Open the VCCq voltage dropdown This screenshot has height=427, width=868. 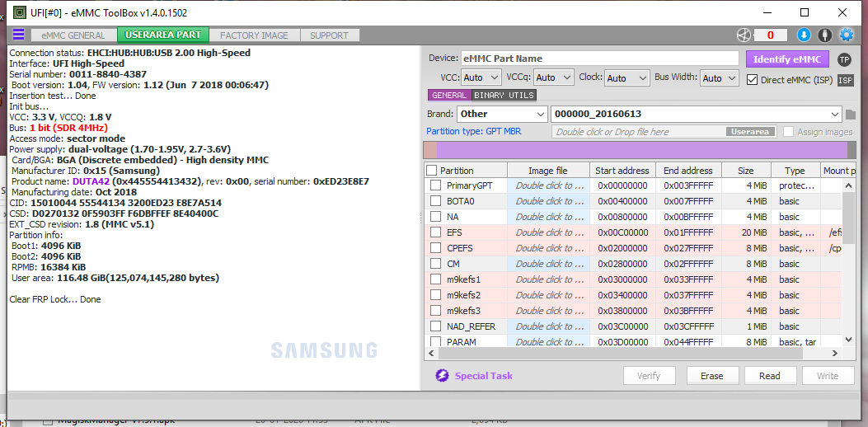coord(553,78)
